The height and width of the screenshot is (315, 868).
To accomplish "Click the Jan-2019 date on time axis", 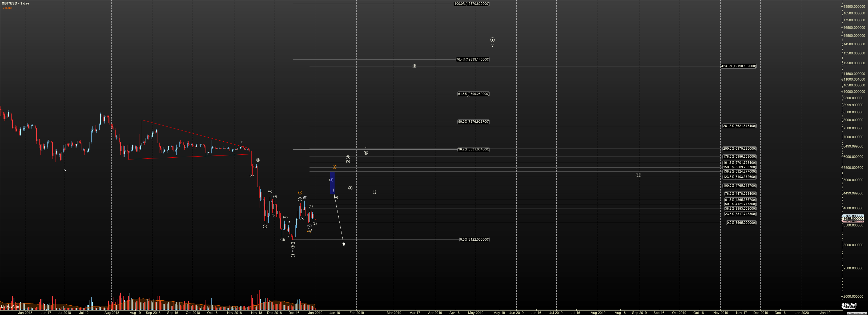I will (315, 313).
